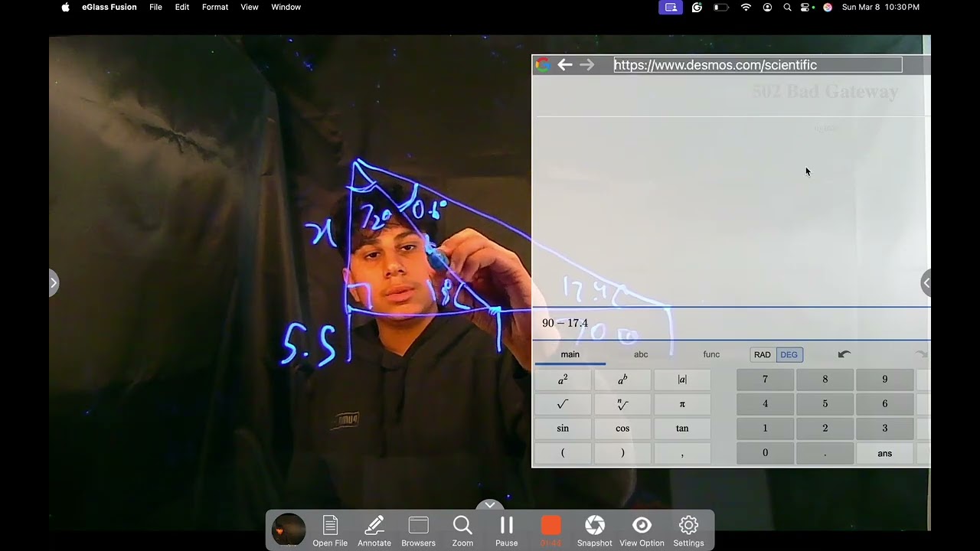Open the Open File tool
This screenshot has width=980, height=551.
(x=330, y=530)
